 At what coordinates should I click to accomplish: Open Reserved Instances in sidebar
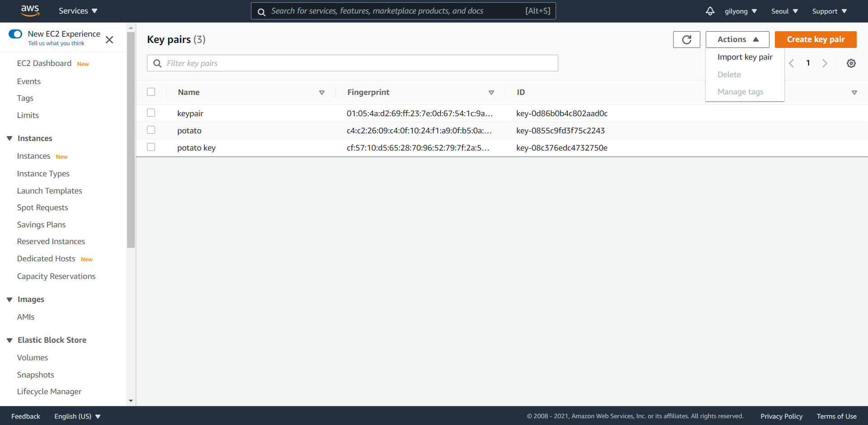(x=51, y=241)
